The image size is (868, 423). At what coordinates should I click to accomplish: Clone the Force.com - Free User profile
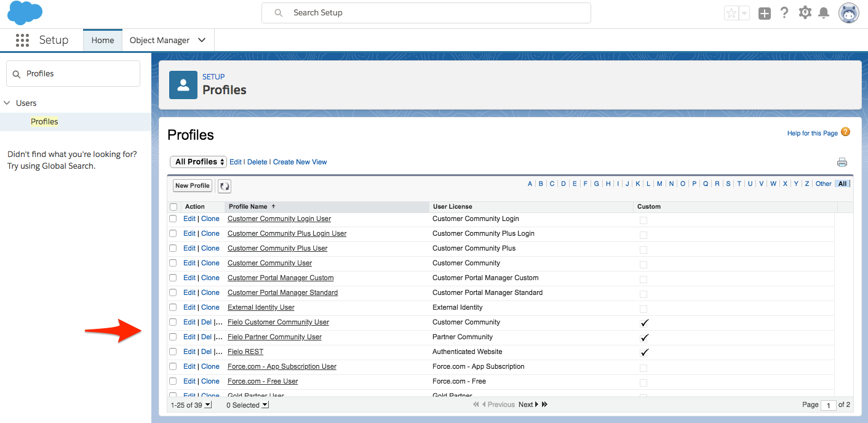pyautogui.click(x=210, y=381)
